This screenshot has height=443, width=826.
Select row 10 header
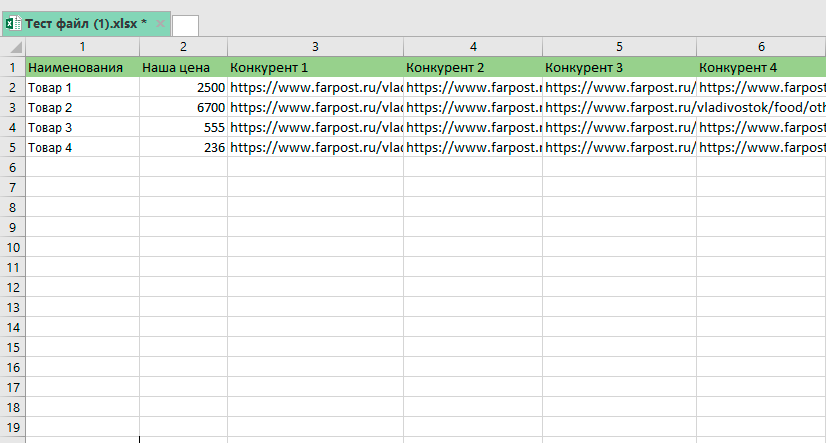coord(12,247)
